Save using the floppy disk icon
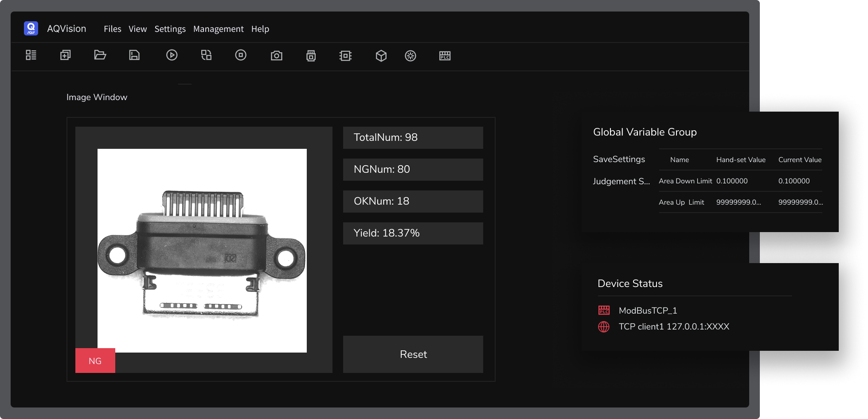The width and height of the screenshot is (868, 419). pos(134,55)
